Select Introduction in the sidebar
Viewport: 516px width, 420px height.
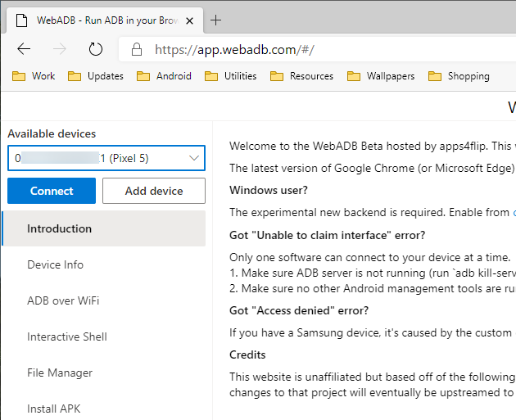pyautogui.click(x=59, y=228)
